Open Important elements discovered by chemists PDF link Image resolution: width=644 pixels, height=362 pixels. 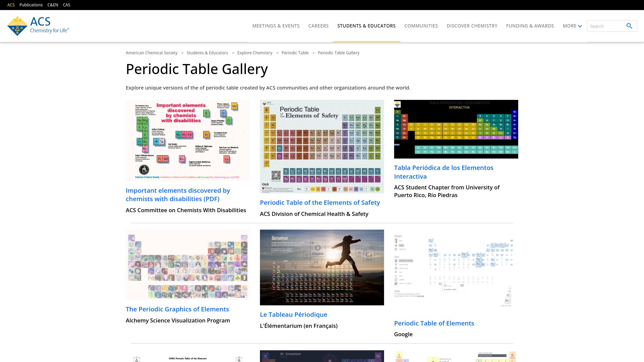point(178,195)
